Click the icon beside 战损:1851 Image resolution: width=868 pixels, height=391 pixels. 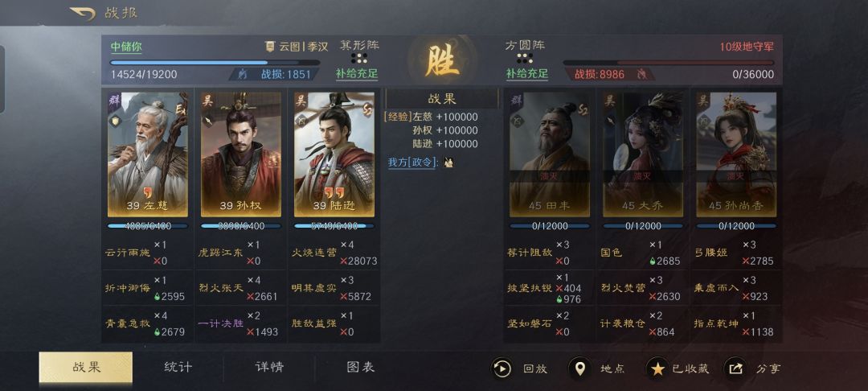click(x=242, y=74)
